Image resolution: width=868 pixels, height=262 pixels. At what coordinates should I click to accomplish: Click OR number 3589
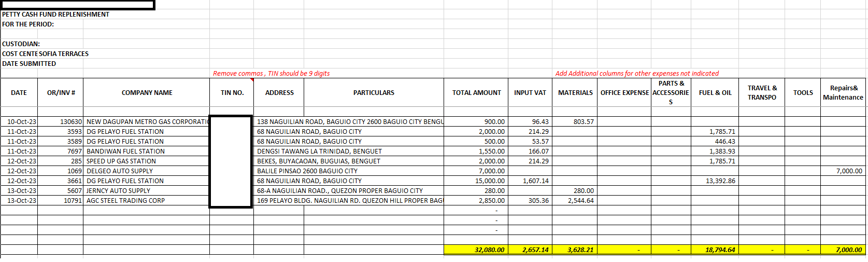tap(61, 142)
